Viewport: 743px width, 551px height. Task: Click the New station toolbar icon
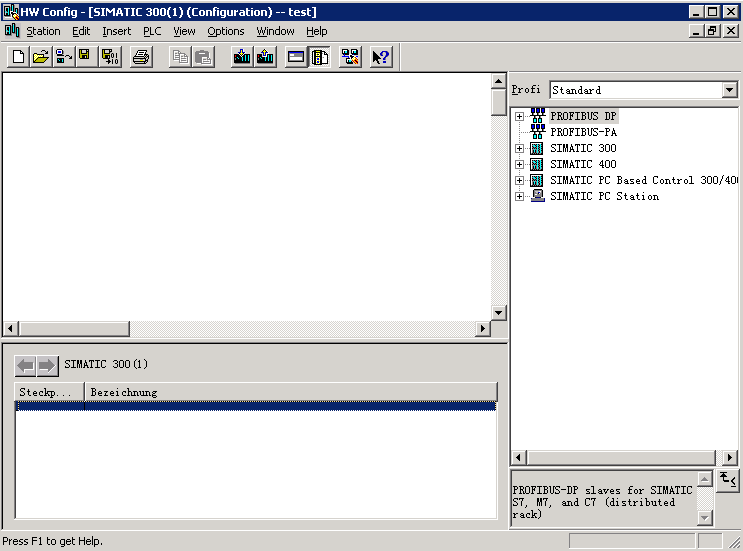coord(18,57)
